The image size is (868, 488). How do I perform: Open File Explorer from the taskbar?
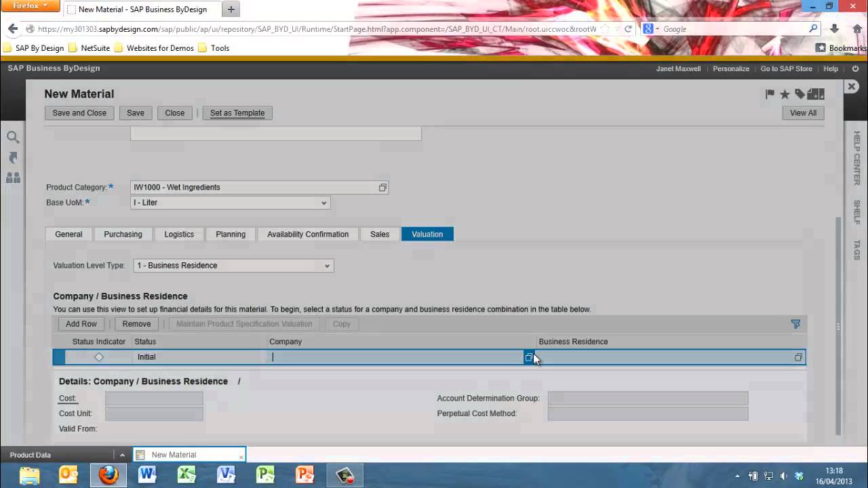point(29,475)
